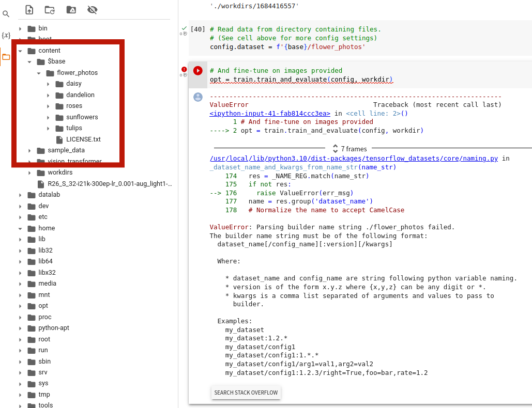Expand the workdirs folder
Image resolution: width=532 pixels, height=408 pixels.
(29, 172)
